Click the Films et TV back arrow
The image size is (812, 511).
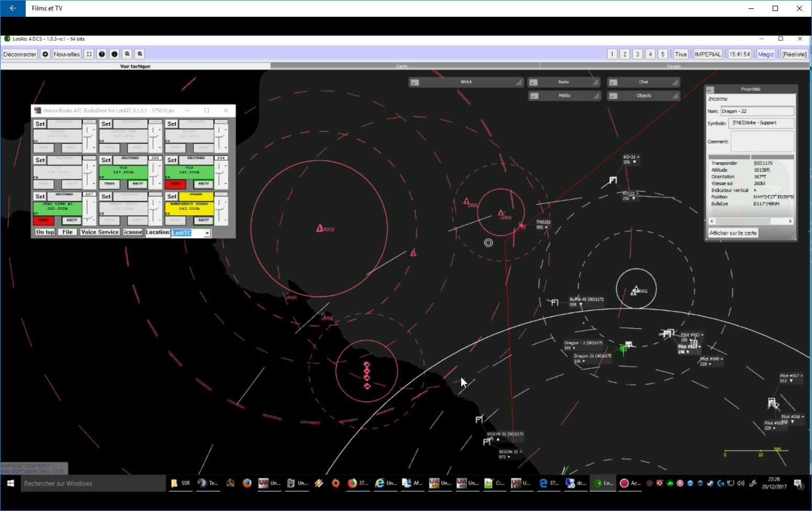tap(13, 8)
